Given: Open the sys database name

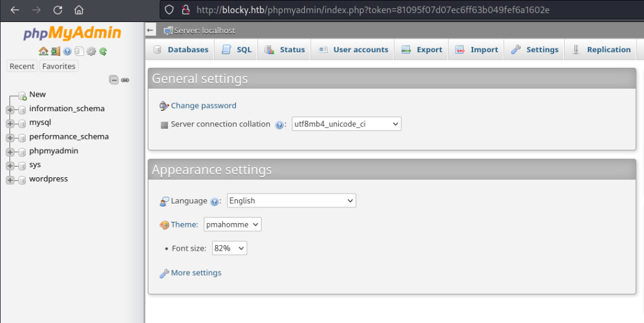Looking at the screenshot, I should click(35, 165).
